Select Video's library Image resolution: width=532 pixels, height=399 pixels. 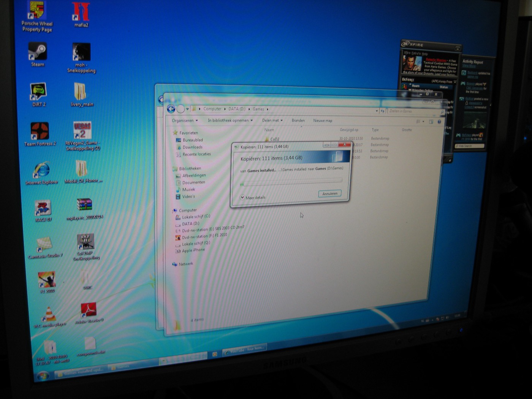click(x=185, y=196)
